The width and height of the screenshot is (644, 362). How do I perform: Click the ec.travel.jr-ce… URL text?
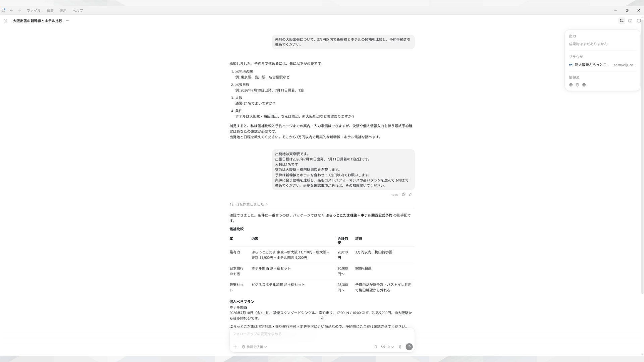click(x=624, y=65)
